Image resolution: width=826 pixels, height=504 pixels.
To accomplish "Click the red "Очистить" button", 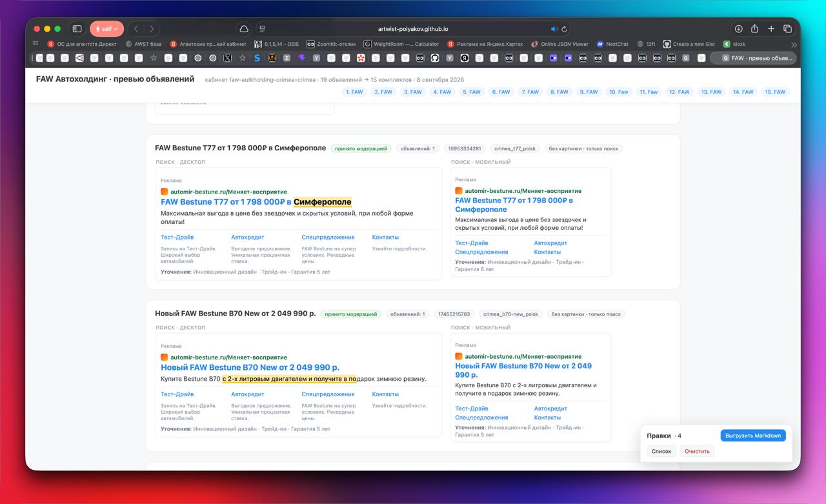I will 697,451.
